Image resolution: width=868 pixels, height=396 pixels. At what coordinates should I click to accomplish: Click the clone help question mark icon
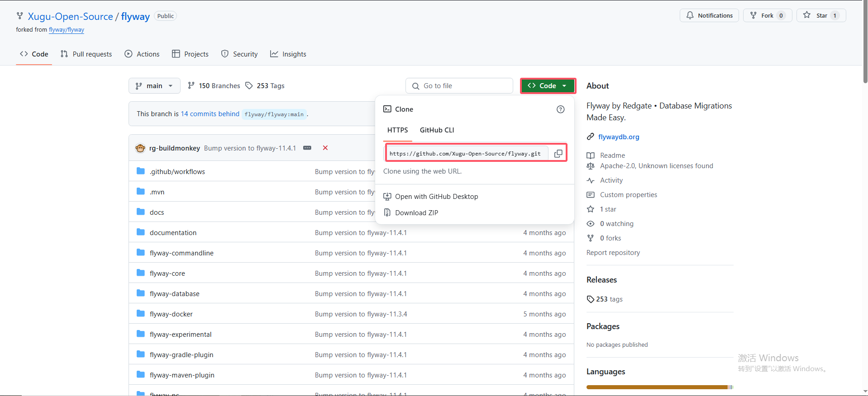click(560, 109)
